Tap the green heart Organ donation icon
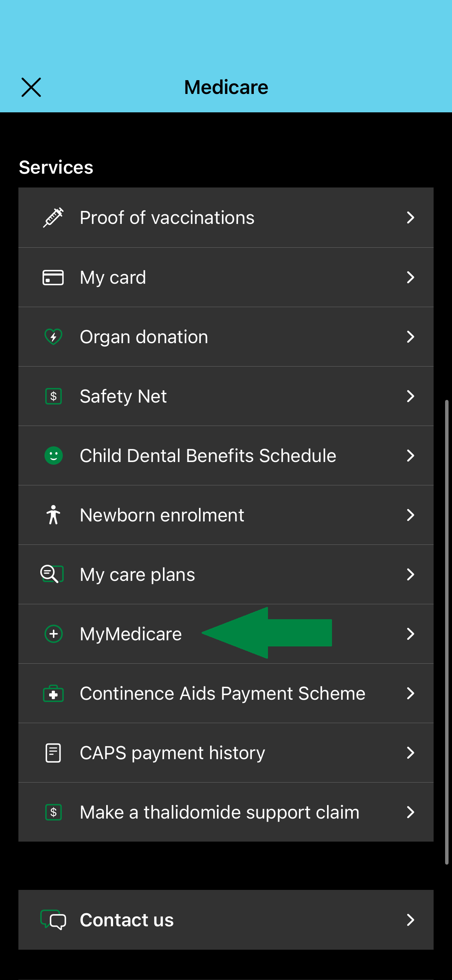This screenshot has width=452, height=980. click(53, 337)
